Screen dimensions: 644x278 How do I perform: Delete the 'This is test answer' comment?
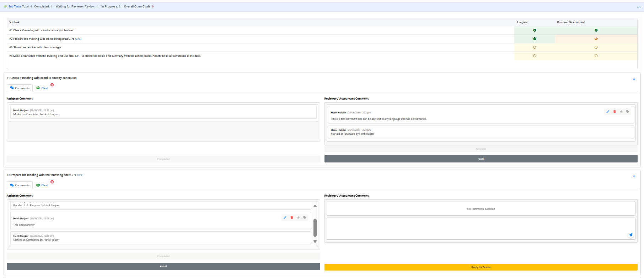pos(292,218)
